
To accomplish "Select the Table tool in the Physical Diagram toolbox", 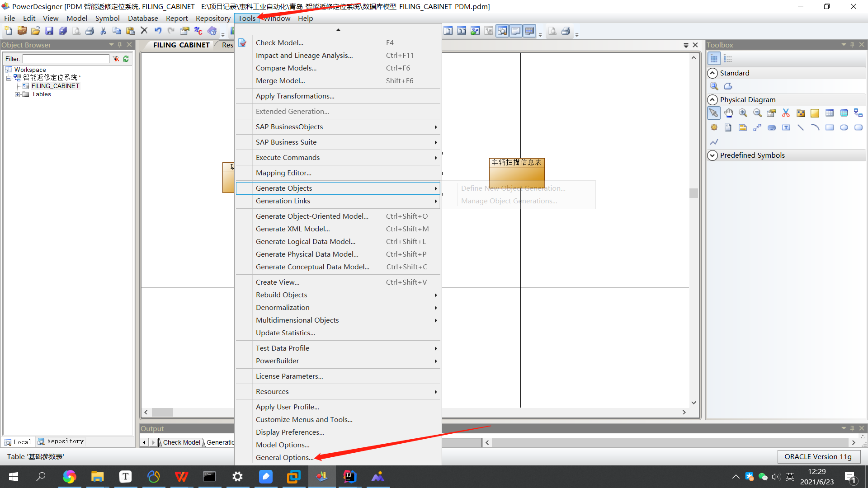I will click(x=830, y=113).
